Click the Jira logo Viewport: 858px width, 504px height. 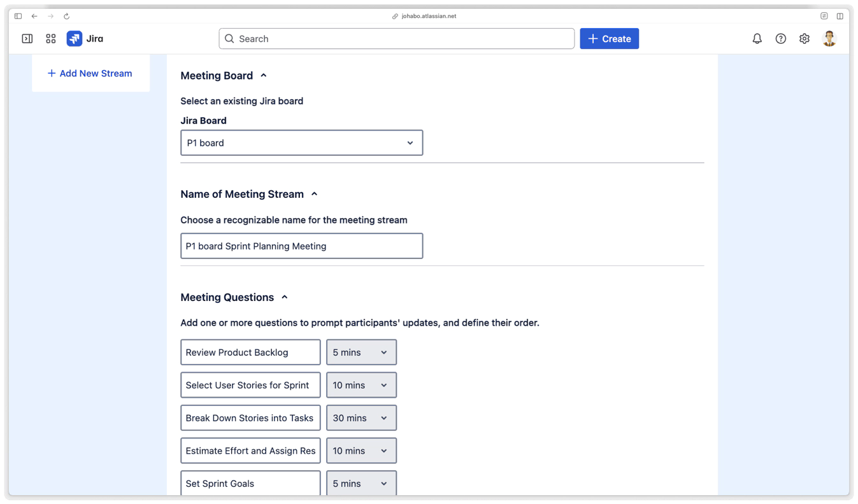pos(85,39)
